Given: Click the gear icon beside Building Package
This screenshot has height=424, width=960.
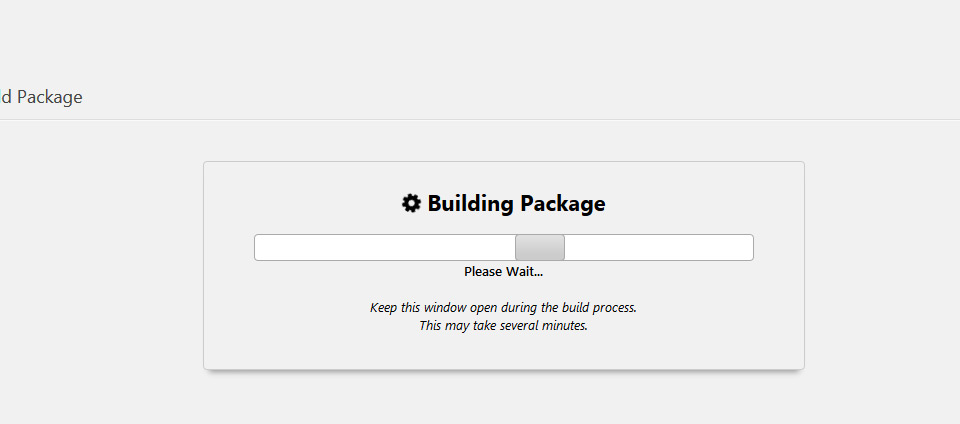Looking at the screenshot, I should pos(411,203).
